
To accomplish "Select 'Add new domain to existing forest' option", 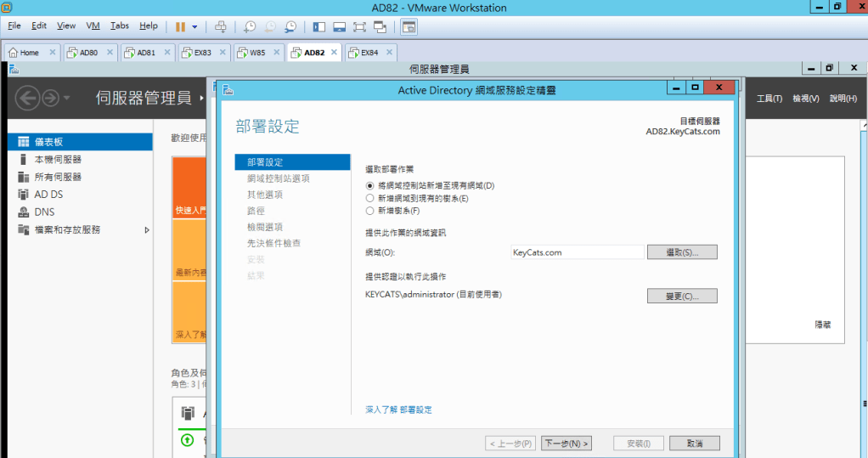I will point(369,198).
